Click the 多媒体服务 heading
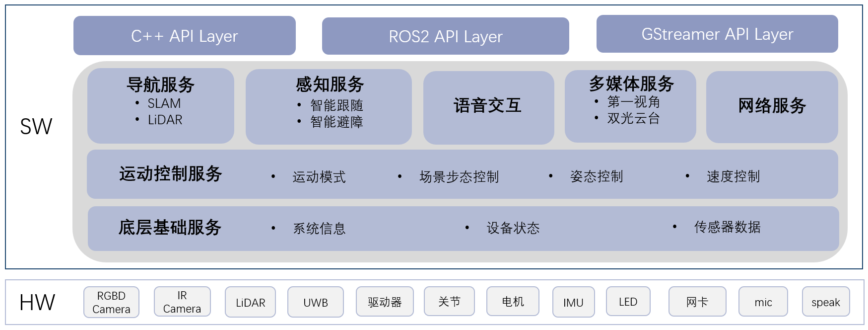 pyautogui.click(x=631, y=83)
